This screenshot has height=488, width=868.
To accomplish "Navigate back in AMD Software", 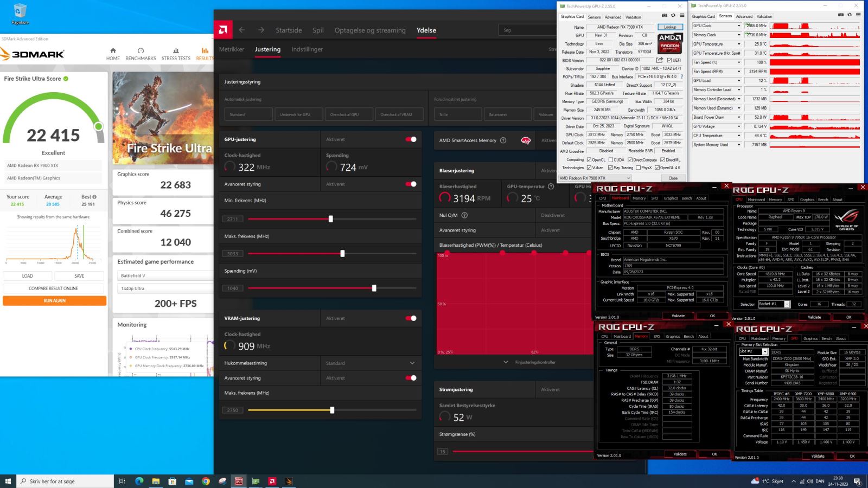I will (x=242, y=30).
